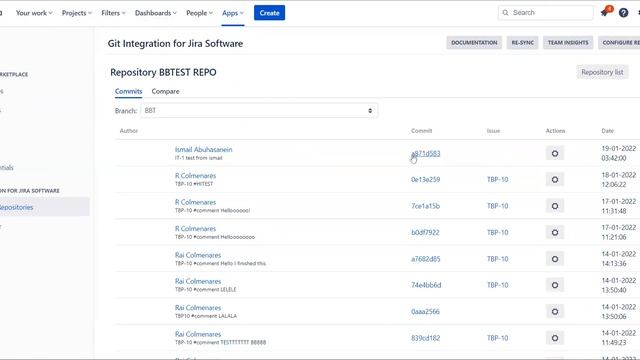The width and height of the screenshot is (640, 360).
Task: Click R Colmenares on Helloooooo! commit
Action: pyautogui.click(x=195, y=202)
